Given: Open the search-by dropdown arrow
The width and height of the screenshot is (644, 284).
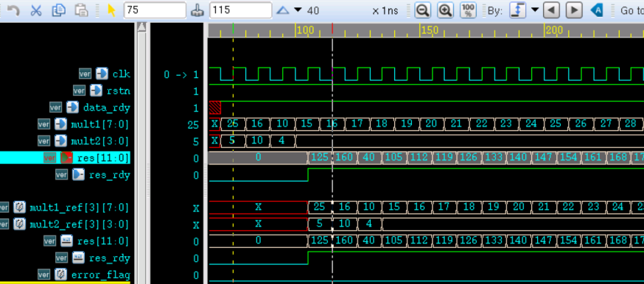Looking at the screenshot, I should click(535, 10).
